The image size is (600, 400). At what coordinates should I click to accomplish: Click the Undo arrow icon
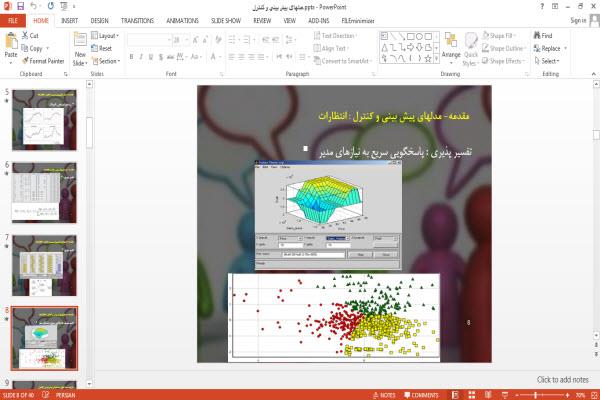33,6
